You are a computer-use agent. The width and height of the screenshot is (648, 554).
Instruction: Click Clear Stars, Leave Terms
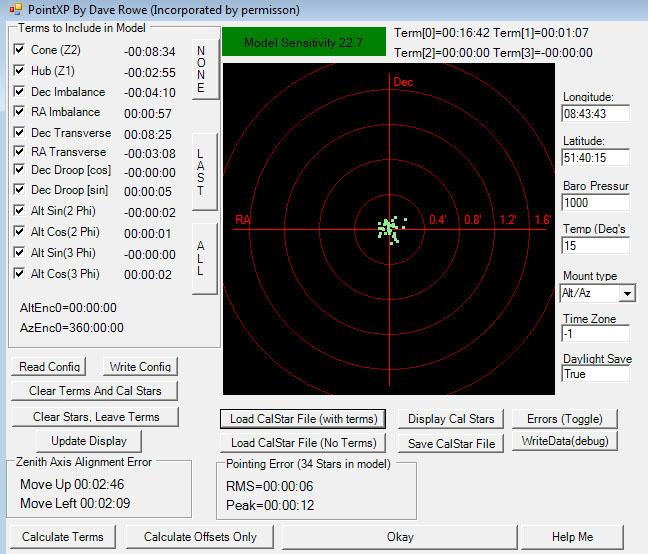pyautogui.click(x=95, y=417)
